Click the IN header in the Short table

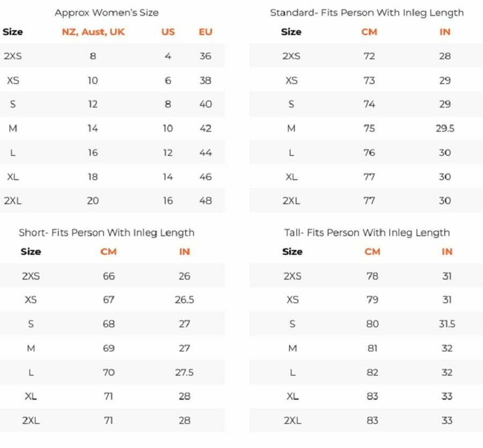pos(184,252)
